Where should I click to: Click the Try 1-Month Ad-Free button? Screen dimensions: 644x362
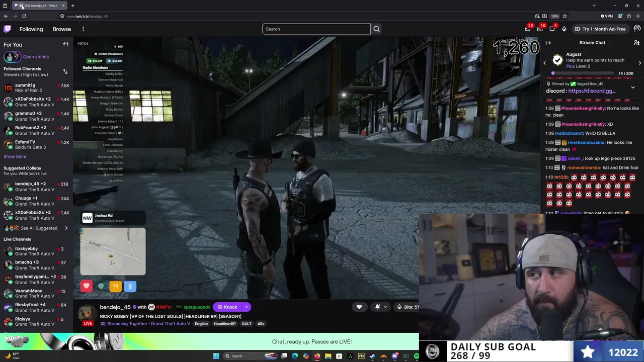601,29
